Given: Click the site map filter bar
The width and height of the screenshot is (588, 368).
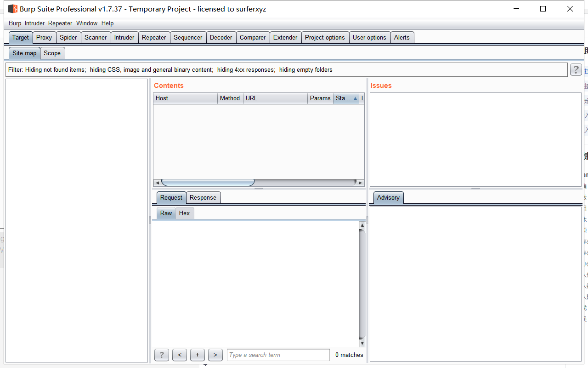Looking at the screenshot, I should pyautogui.click(x=287, y=70).
